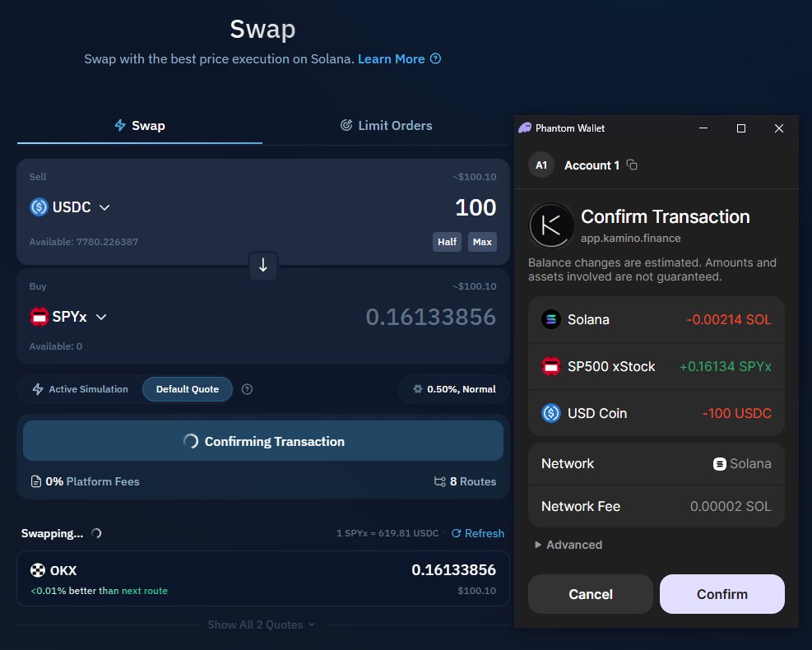Click the help circle icon beside Learn More
The width and height of the screenshot is (812, 650).
click(436, 58)
